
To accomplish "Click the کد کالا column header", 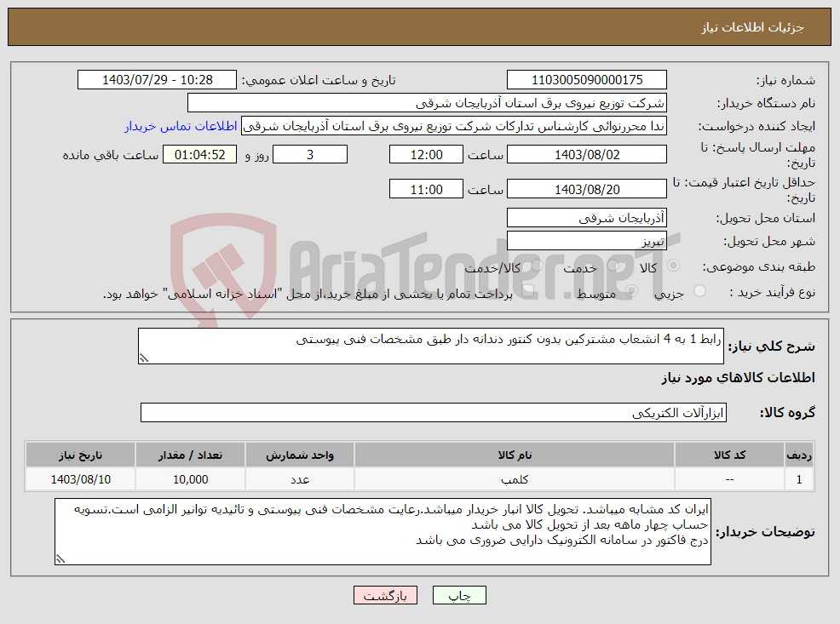I will pos(729,455).
